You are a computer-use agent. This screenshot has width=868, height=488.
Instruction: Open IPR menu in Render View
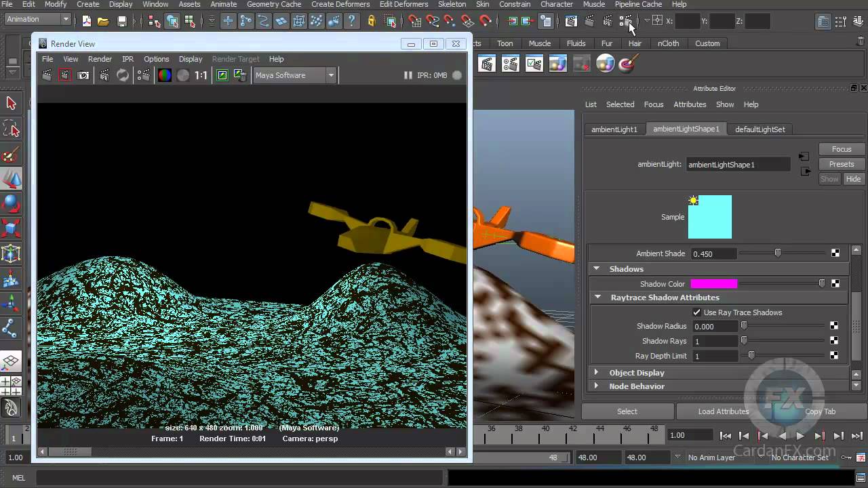tap(127, 59)
